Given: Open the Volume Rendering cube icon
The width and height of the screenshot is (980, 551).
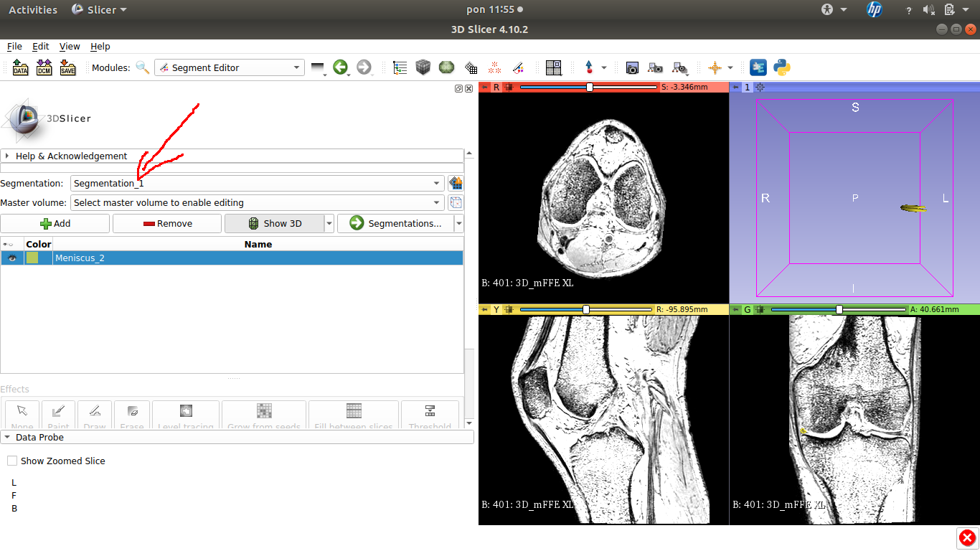Looking at the screenshot, I should [x=423, y=67].
